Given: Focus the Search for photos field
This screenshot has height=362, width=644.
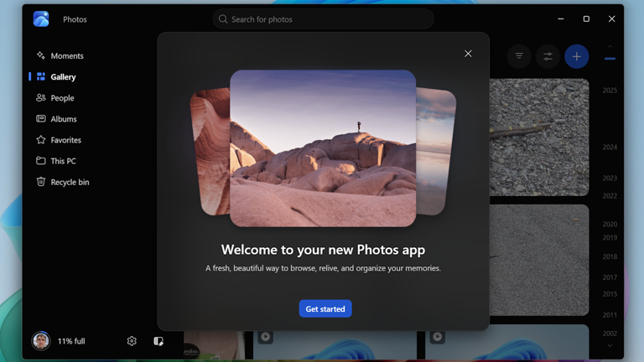Looking at the screenshot, I should click(x=323, y=19).
